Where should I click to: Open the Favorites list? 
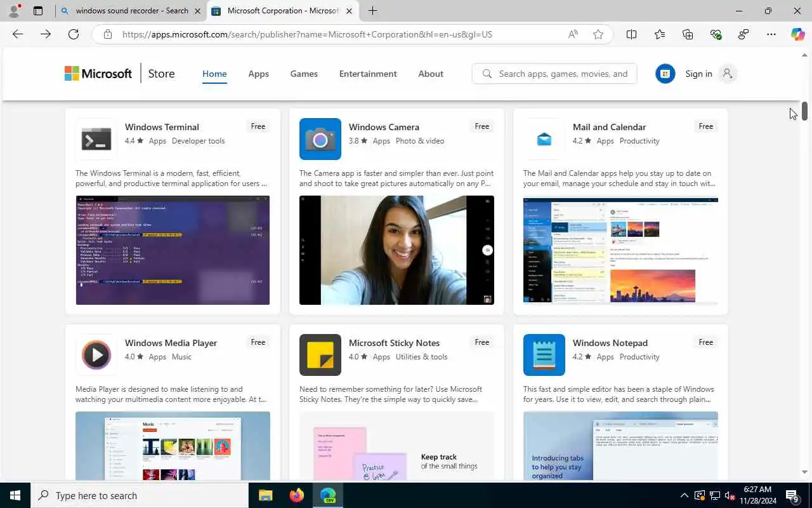[x=660, y=34]
